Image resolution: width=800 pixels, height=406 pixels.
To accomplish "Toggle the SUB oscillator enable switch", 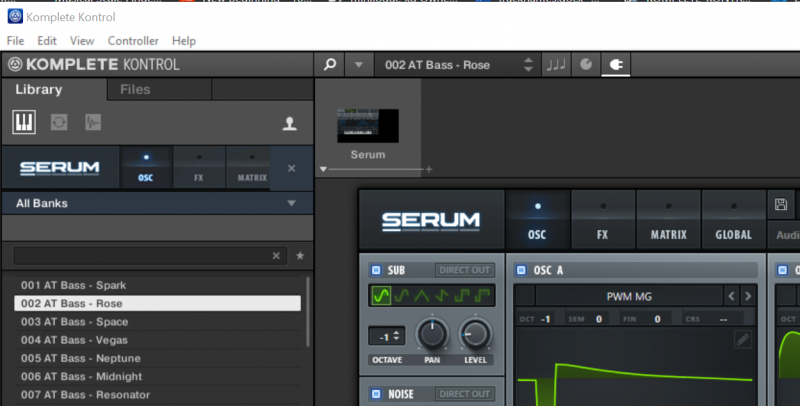I will [x=376, y=270].
